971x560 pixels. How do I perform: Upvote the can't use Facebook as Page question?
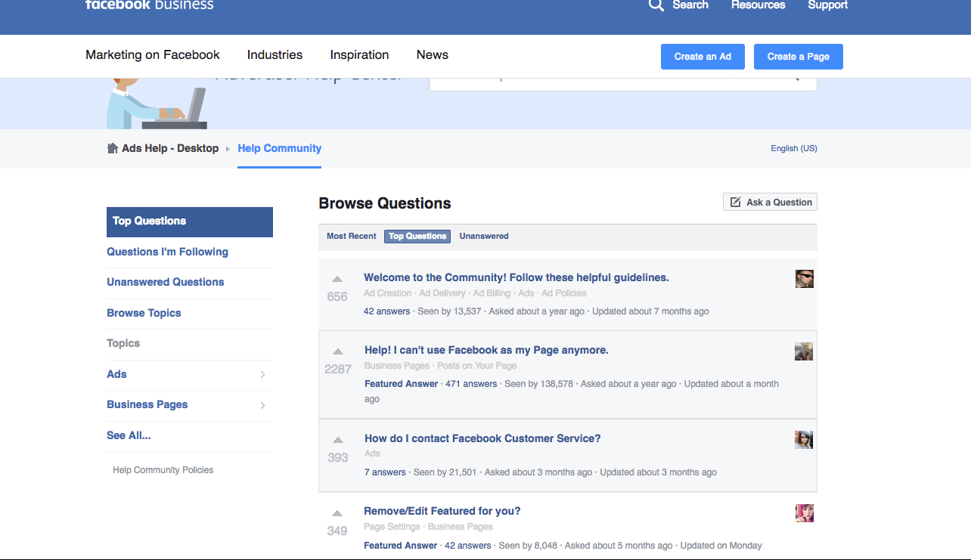click(x=338, y=351)
